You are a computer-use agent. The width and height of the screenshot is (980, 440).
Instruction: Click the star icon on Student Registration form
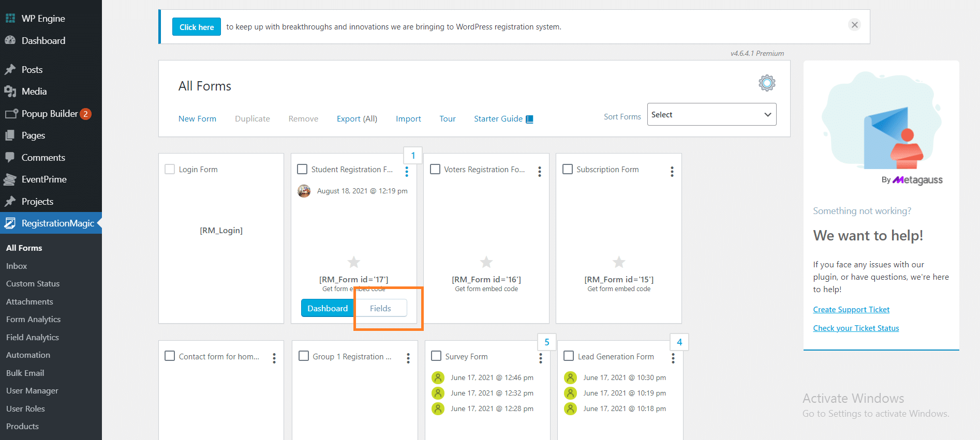click(x=354, y=262)
